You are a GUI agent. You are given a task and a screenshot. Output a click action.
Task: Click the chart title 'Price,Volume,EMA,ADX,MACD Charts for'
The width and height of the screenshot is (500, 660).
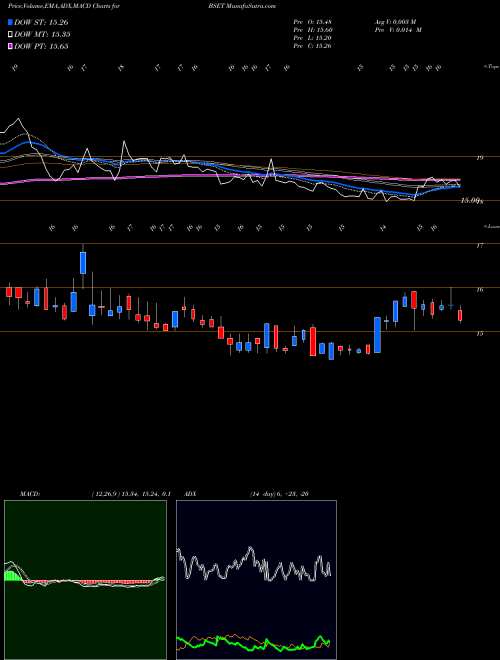64,6
